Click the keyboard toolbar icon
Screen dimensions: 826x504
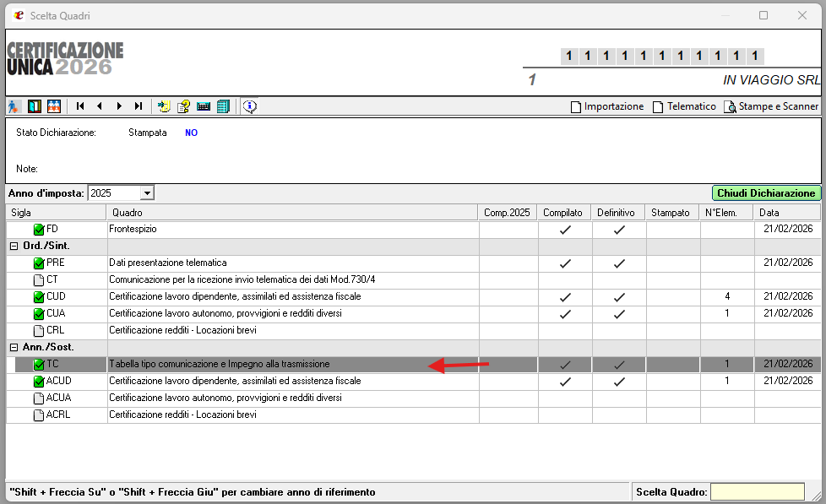pyautogui.click(x=204, y=106)
